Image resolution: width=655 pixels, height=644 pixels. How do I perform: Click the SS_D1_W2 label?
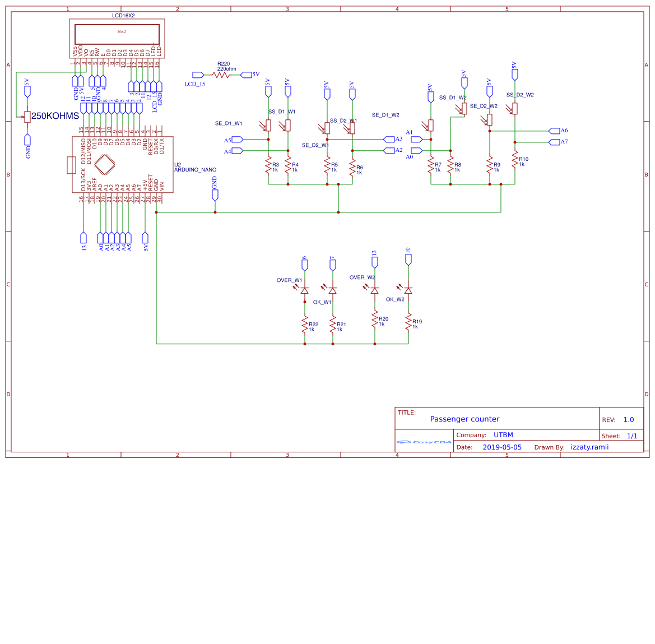tap(453, 98)
